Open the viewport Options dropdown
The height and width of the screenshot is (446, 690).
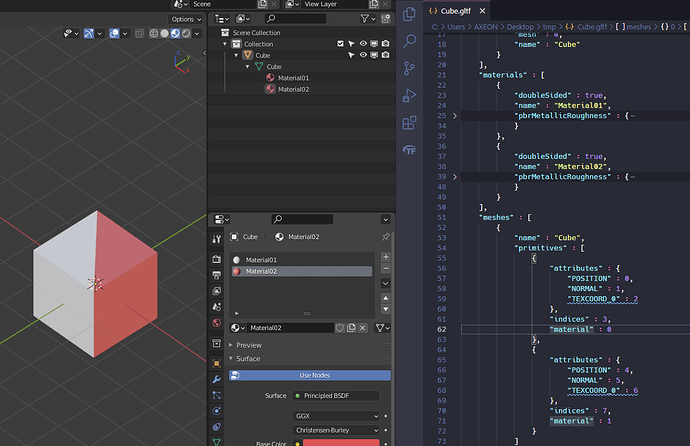pyautogui.click(x=184, y=19)
